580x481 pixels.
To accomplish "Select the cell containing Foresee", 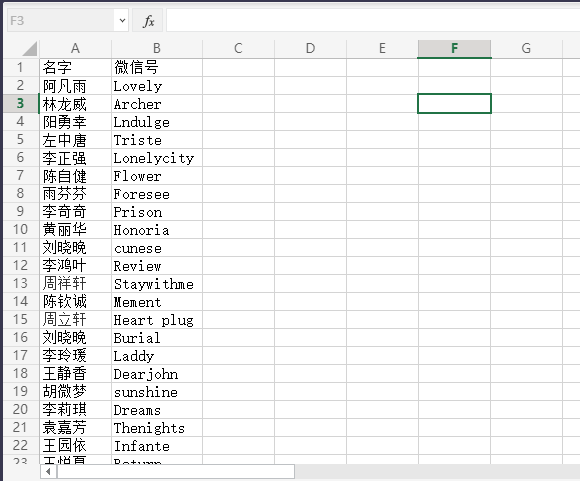I will click(157, 194).
